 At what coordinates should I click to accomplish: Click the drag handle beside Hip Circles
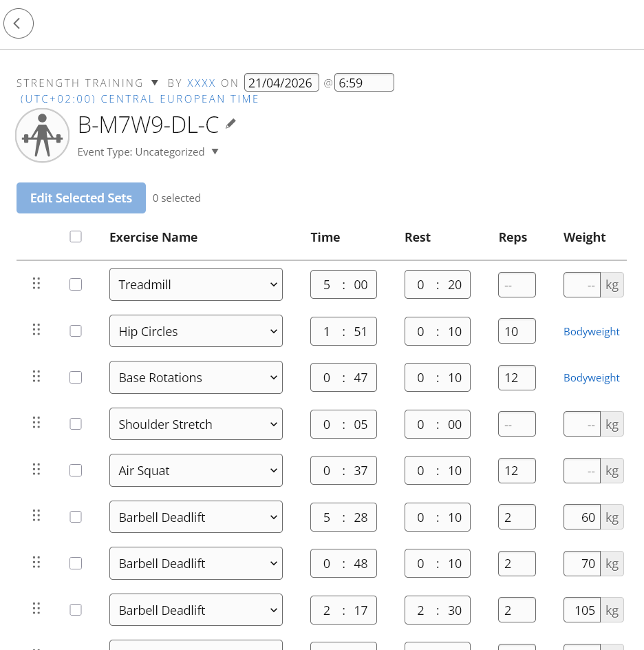pyautogui.click(x=36, y=330)
